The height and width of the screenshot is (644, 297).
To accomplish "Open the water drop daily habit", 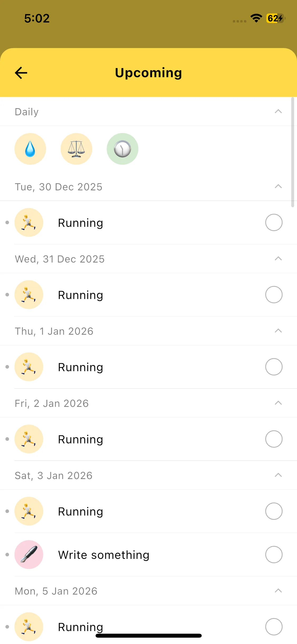I will 30,149.
